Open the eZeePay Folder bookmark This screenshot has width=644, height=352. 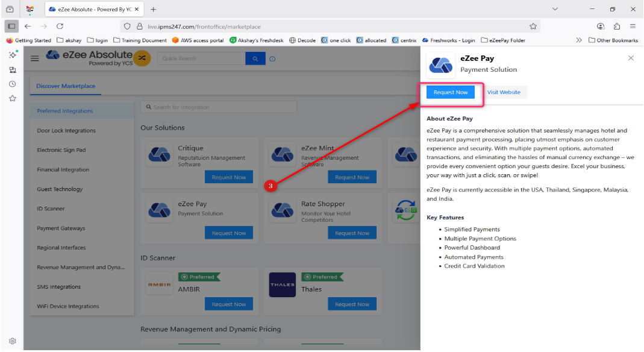(x=503, y=40)
